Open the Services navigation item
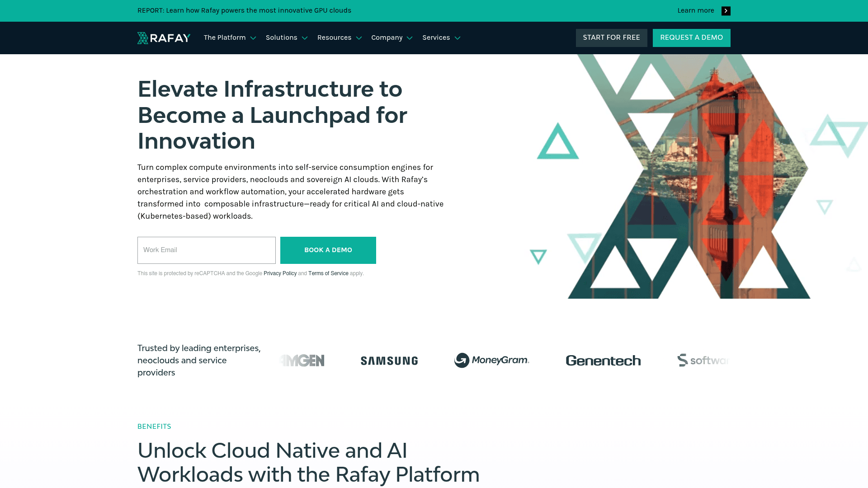Viewport: 868px width, 488px height. [441, 38]
